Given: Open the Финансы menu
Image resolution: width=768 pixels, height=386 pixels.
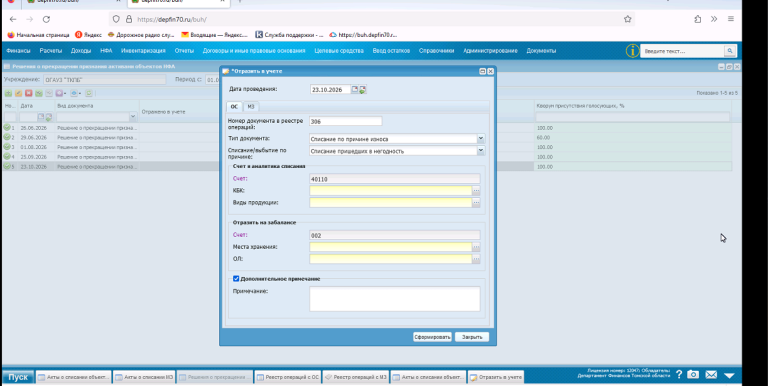Looking at the screenshot, I should (18, 50).
